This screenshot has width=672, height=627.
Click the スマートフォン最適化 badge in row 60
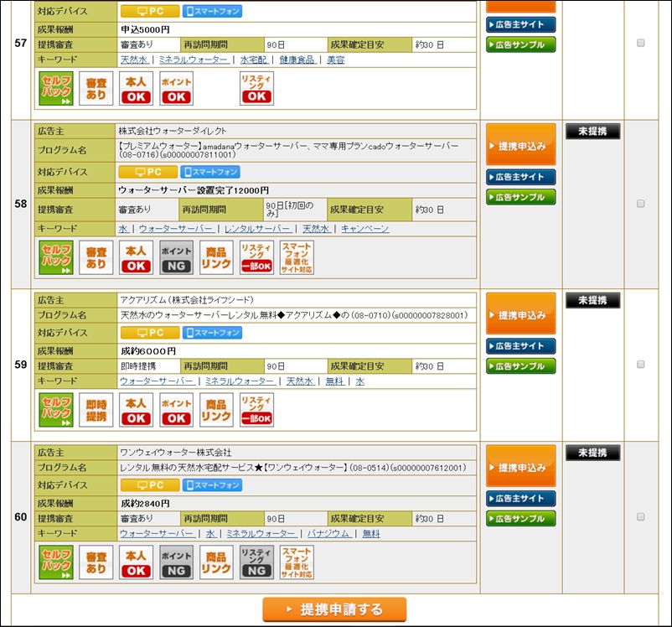coord(297,562)
